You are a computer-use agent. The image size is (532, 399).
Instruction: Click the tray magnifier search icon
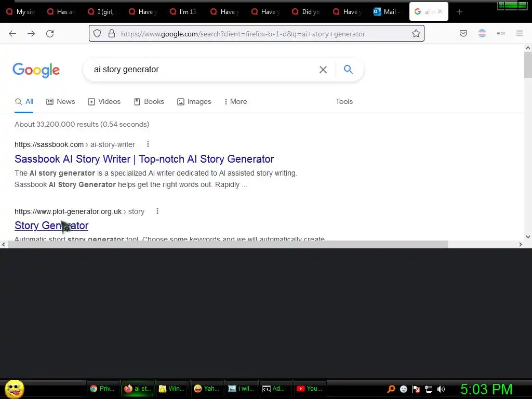pyautogui.click(x=391, y=389)
